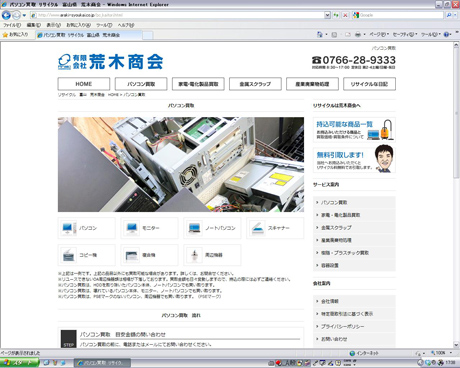Open the 無料引取します banner
This screenshot has width=460, height=368.
[354, 159]
